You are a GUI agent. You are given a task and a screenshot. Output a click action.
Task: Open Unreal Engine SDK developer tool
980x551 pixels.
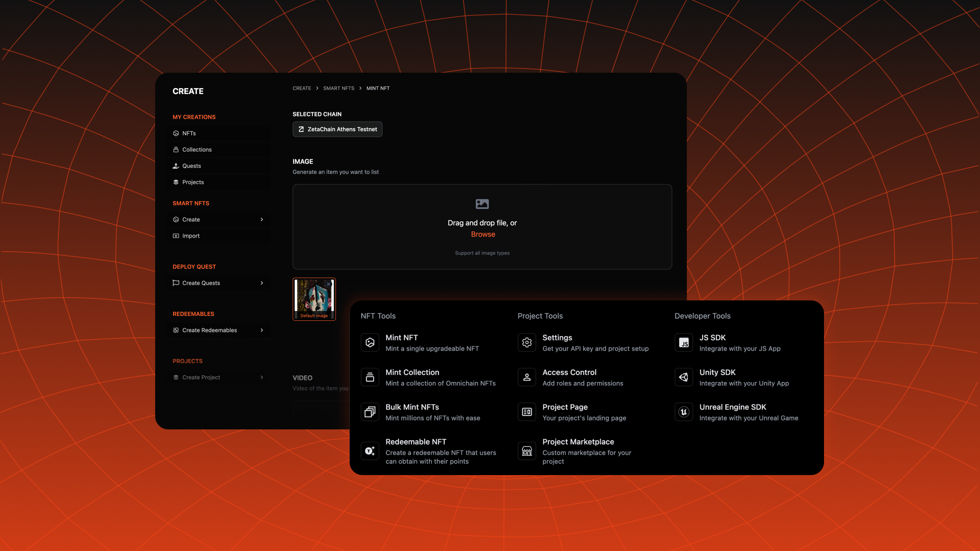(737, 412)
